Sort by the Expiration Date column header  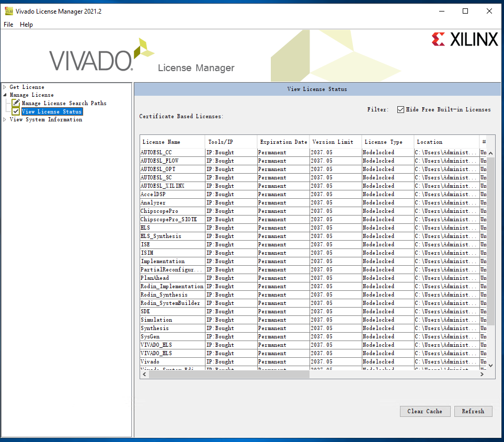click(283, 142)
